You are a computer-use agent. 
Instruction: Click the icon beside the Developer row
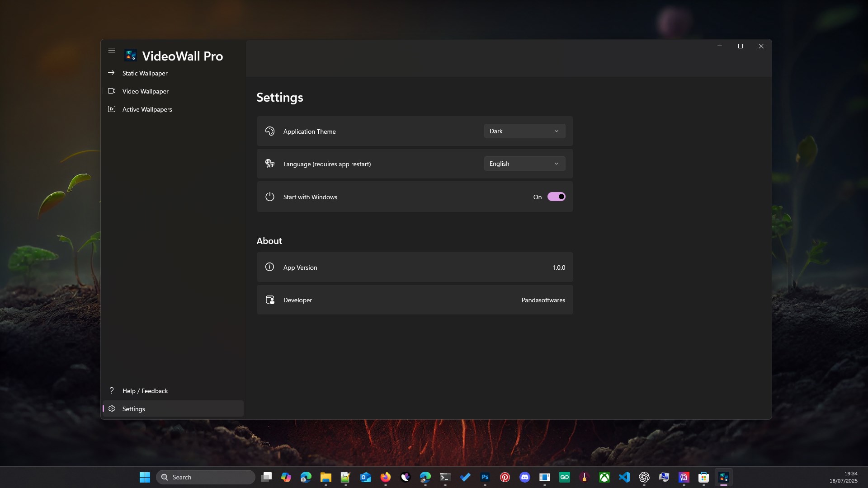point(270,300)
